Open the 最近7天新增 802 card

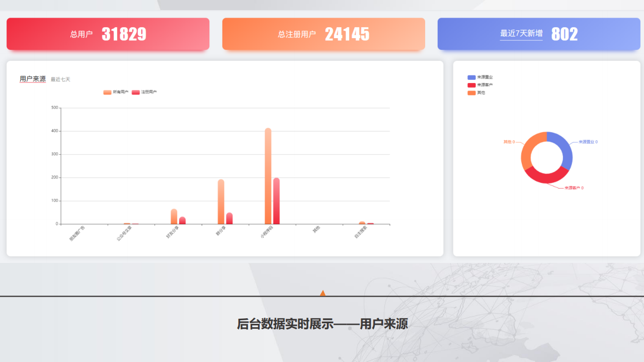click(x=539, y=34)
